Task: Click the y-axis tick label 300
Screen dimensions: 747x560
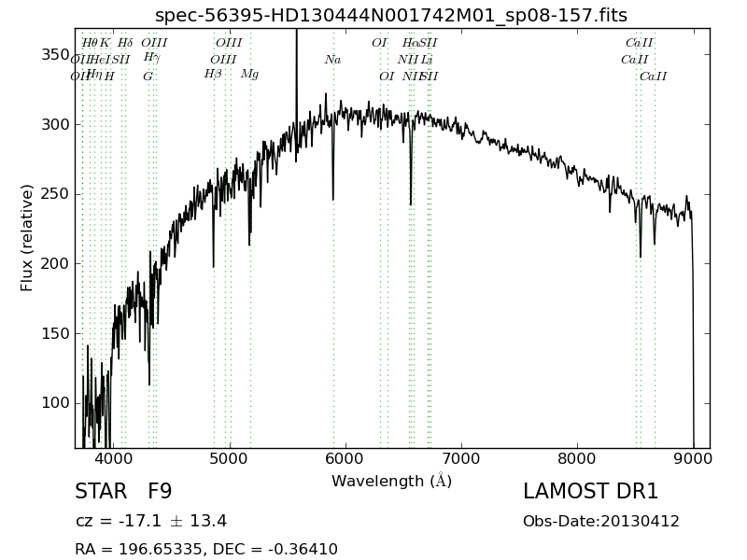Action: pos(55,124)
